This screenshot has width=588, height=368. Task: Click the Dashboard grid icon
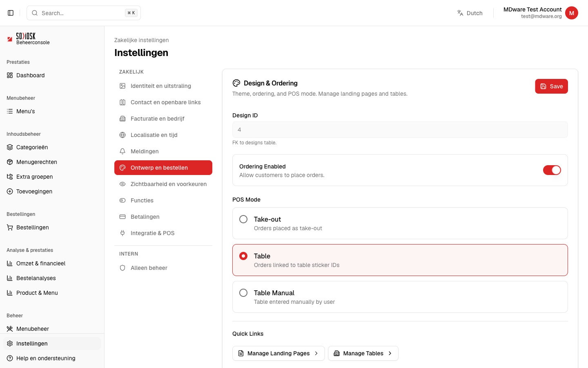coord(10,75)
